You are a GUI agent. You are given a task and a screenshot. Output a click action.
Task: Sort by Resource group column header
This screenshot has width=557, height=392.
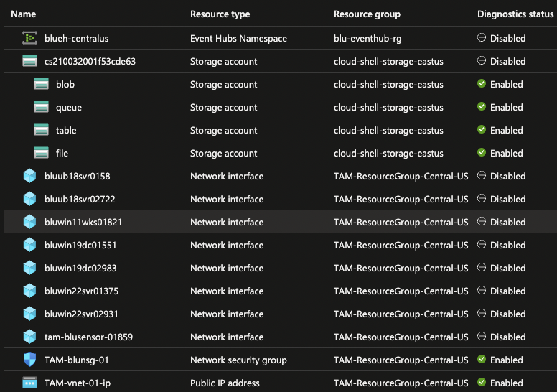pyautogui.click(x=367, y=14)
